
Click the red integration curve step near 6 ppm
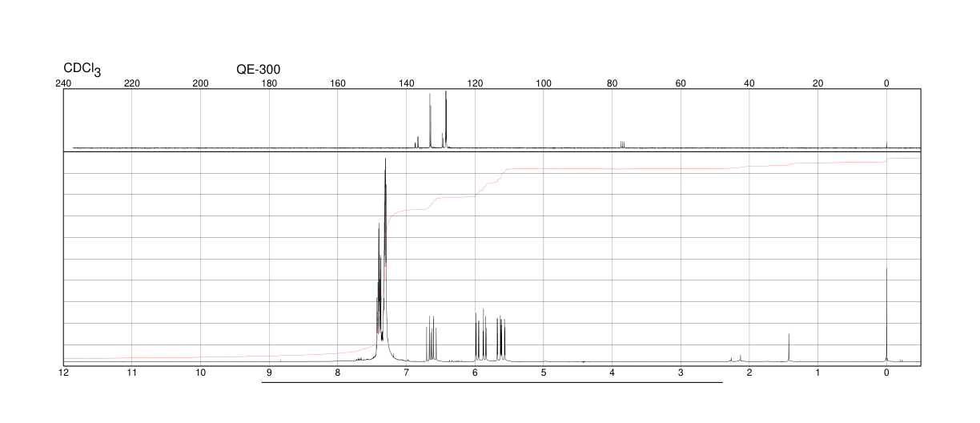click(x=481, y=190)
